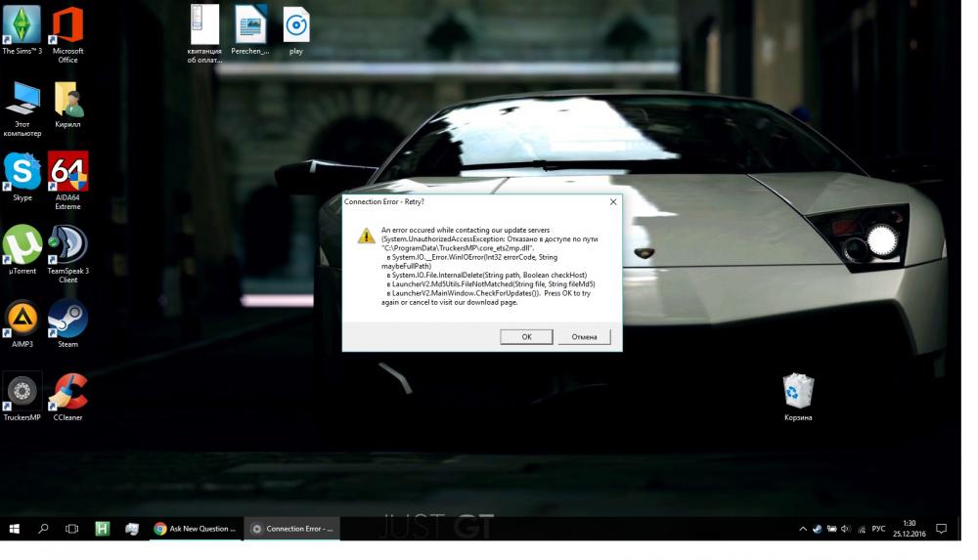
Task: Open the Windows Start menu
Action: [14, 529]
